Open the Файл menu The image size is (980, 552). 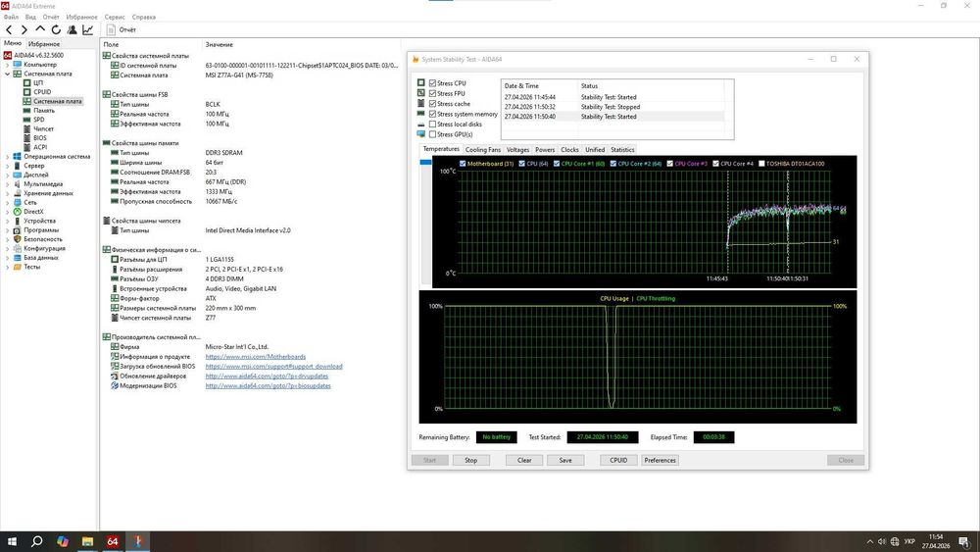click(x=11, y=17)
